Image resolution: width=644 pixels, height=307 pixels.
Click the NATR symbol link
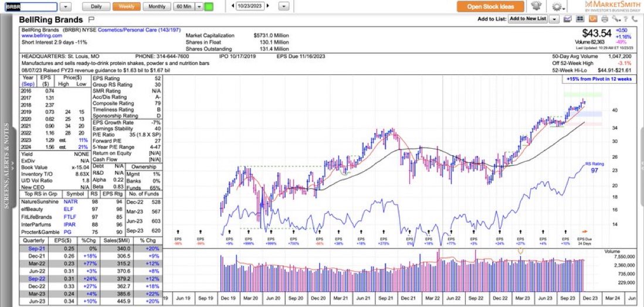tap(70, 202)
